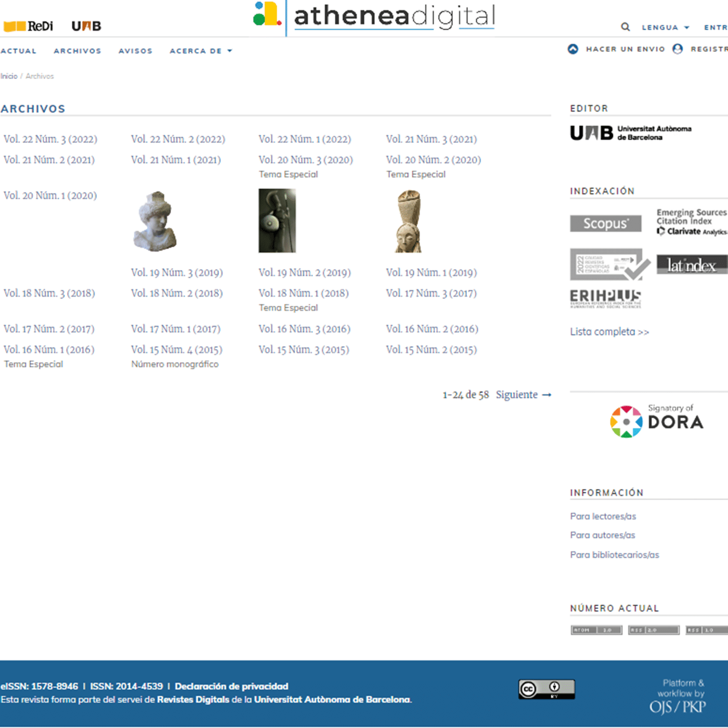Open the ATOM 1.0 feed
728x728 pixels.
pyautogui.click(x=596, y=630)
